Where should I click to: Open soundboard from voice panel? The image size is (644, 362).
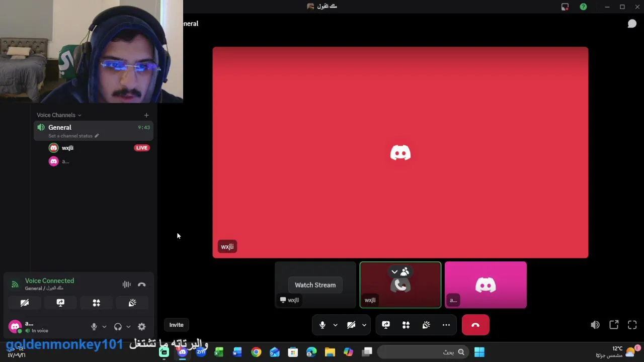point(132,303)
